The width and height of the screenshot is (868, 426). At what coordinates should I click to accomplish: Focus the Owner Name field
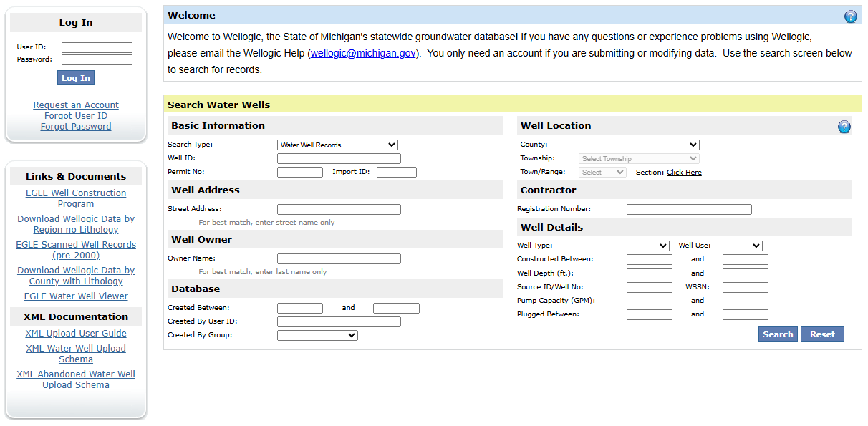pos(339,259)
